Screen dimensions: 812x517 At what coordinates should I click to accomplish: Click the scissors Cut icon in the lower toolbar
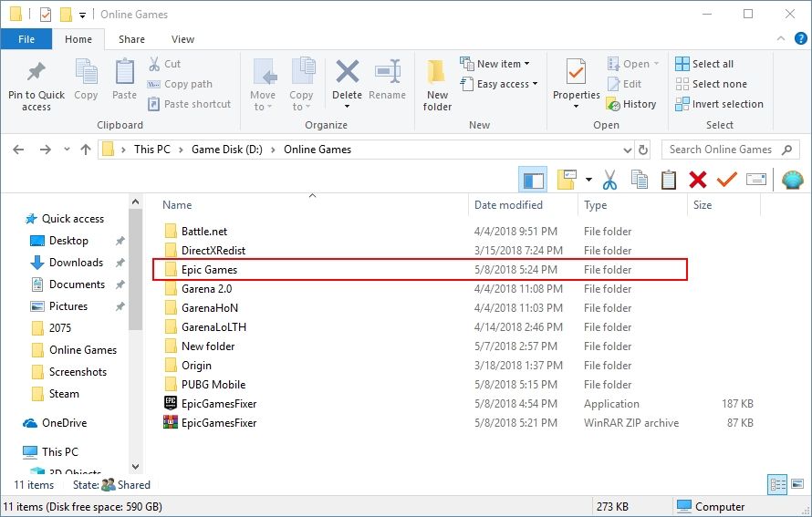(610, 180)
